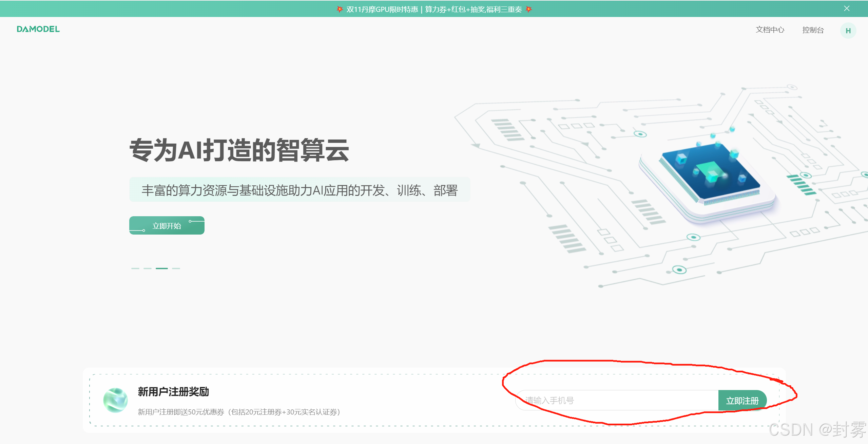Click the 新用户注册奖励 title
868x444 pixels.
pos(173,392)
